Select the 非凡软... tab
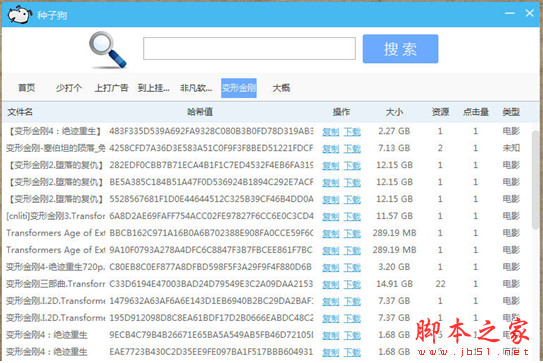The image size is (543, 363). [x=196, y=88]
